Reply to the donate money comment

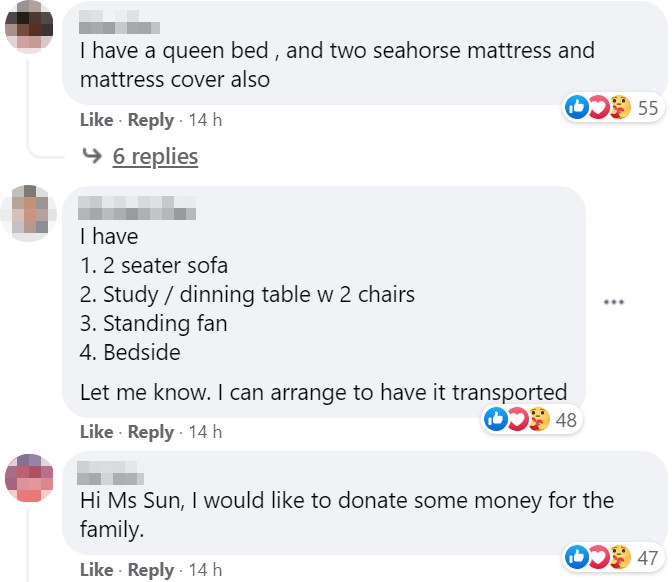tap(151, 570)
